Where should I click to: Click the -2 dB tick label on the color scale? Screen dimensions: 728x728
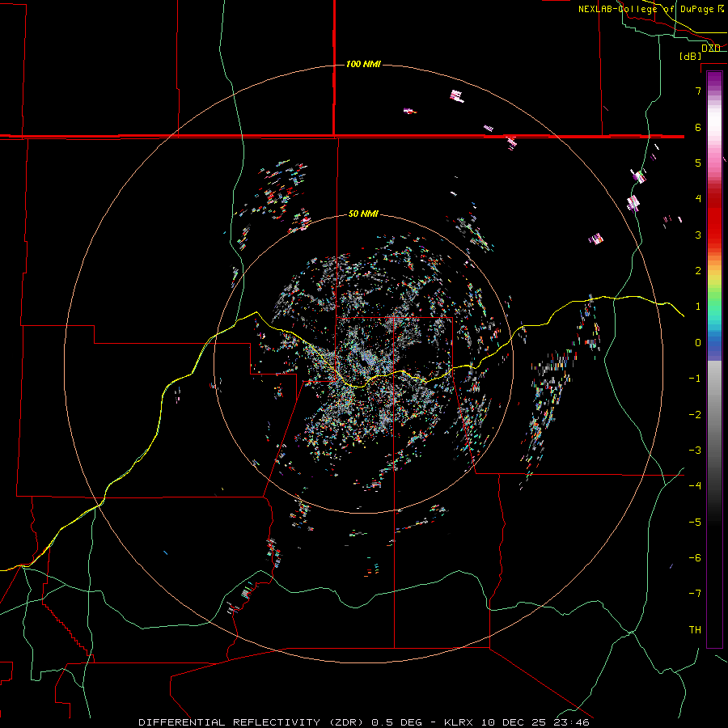695,415
